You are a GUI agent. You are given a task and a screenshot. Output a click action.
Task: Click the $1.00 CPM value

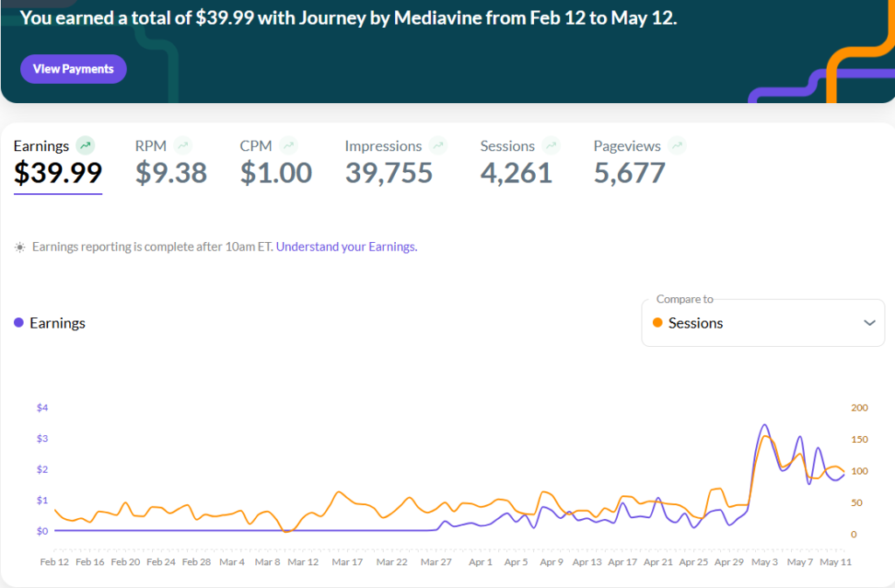pyautogui.click(x=275, y=173)
